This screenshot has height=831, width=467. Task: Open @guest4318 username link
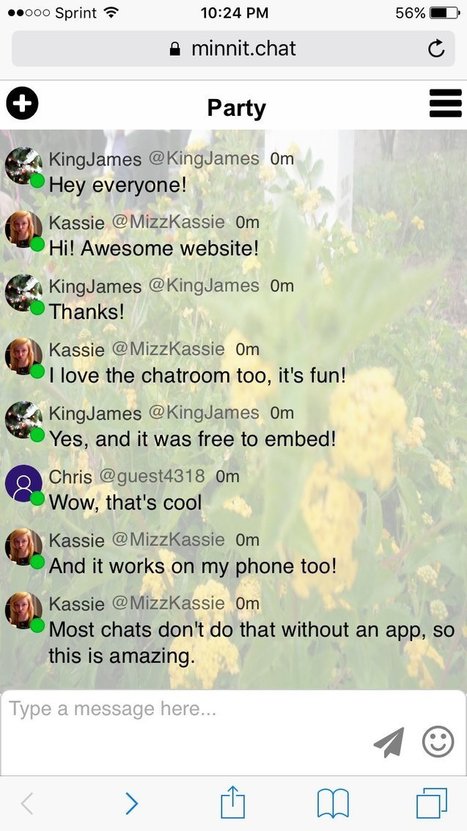(152, 476)
